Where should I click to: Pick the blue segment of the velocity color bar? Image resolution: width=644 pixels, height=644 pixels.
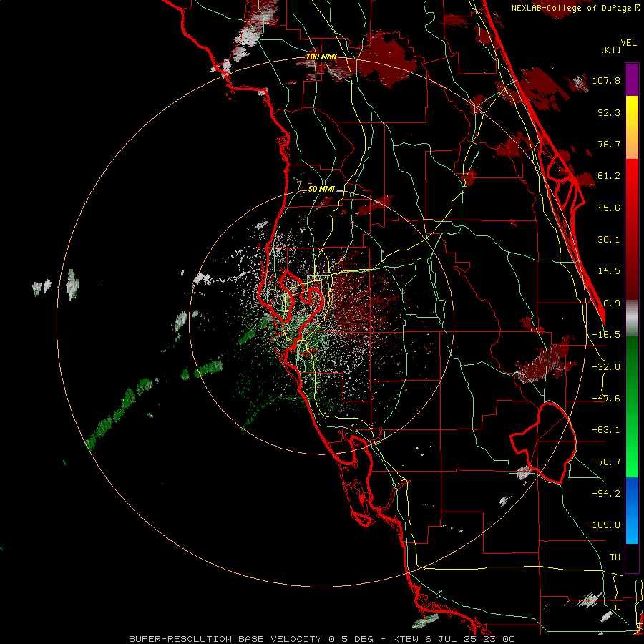pyautogui.click(x=632, y=510)
